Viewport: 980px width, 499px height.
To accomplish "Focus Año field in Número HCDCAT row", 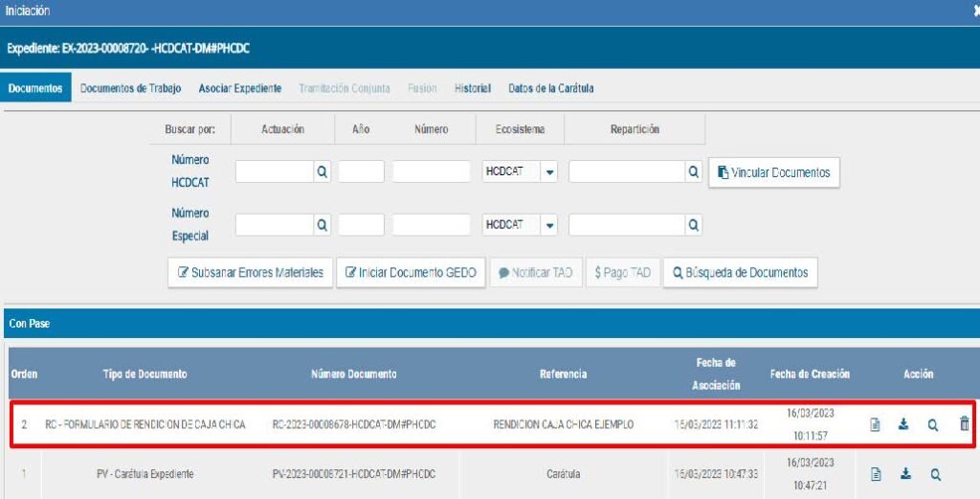I will pos(361,171).
